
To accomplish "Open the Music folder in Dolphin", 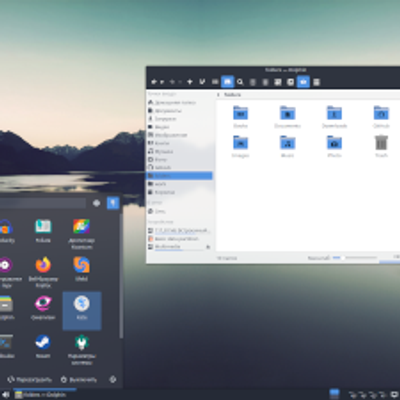I will [x=287, y=146].
